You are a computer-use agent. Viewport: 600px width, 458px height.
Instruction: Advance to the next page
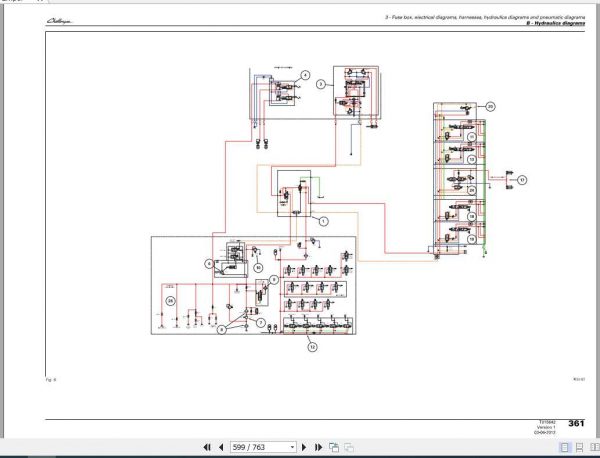coord(304,447)
